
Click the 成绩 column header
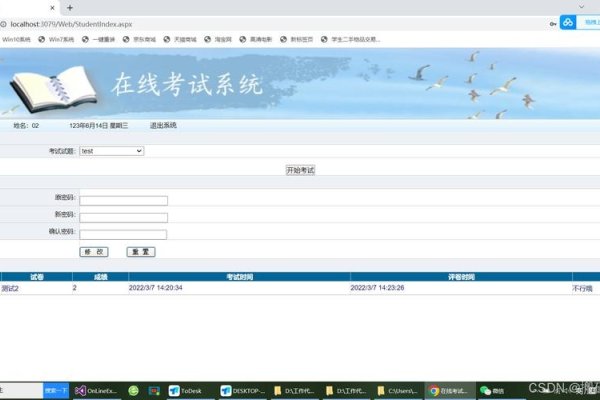coord(101,277)
